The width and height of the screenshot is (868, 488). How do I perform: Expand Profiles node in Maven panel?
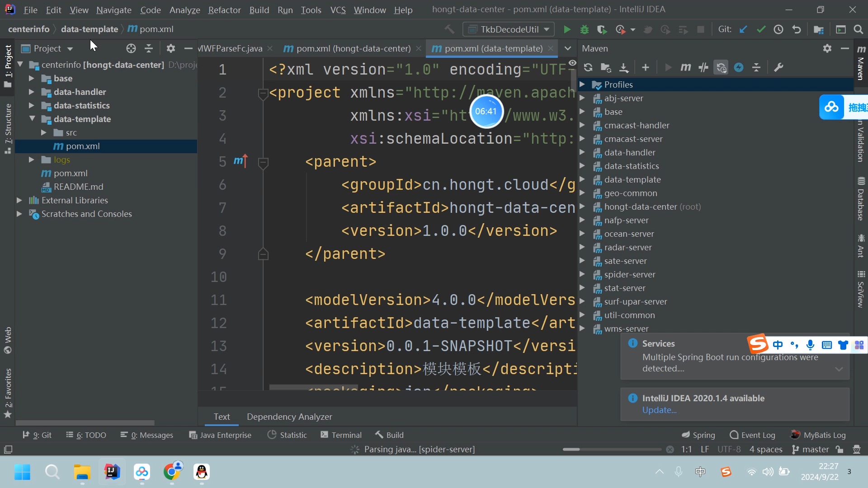583,84
